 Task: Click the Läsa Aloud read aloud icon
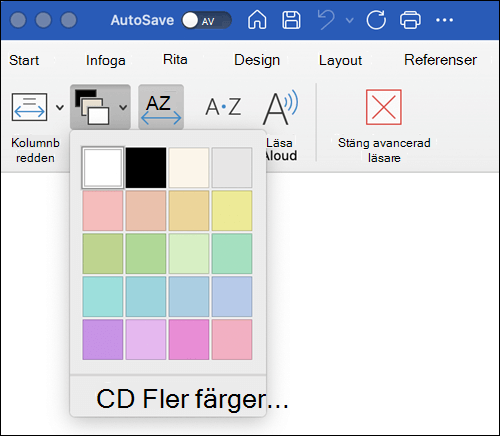click(280, 107)
